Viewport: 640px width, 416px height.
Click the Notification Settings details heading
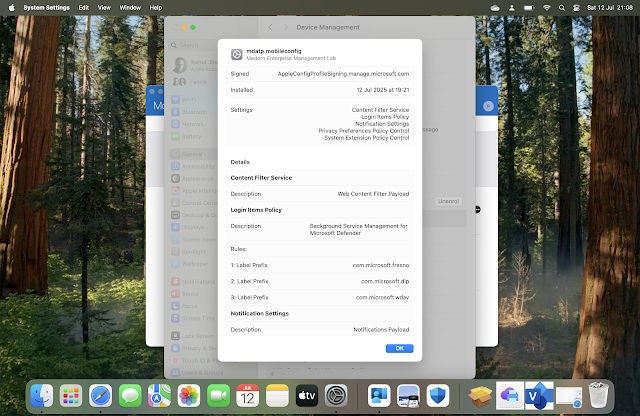point(260,314)
